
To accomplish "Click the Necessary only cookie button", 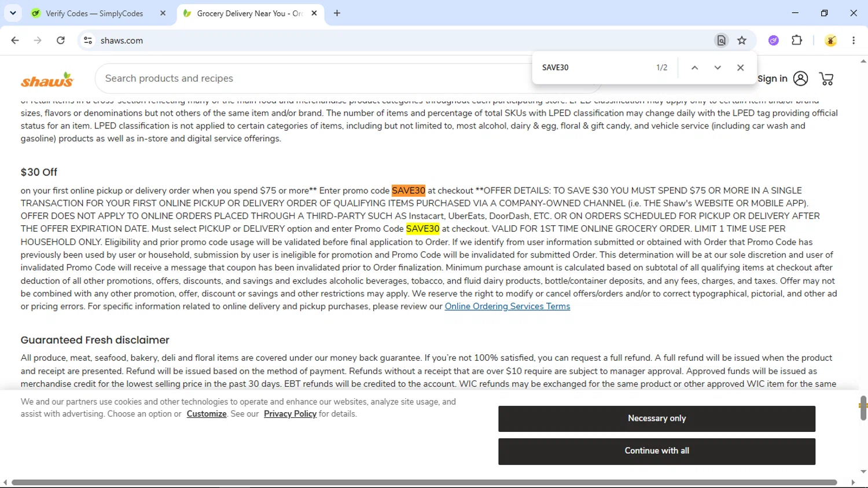I will coord(657,419).
